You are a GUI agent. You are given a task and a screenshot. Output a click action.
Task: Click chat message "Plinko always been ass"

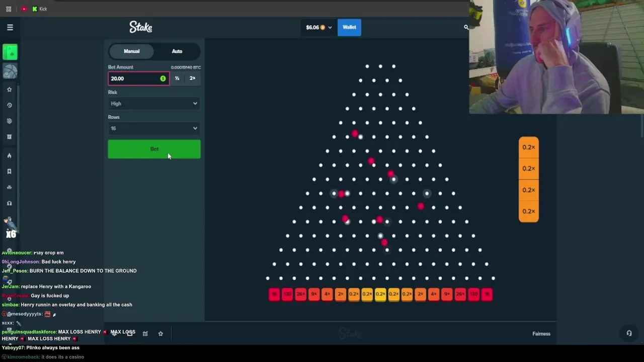pyautogui.click(x=53, y=347)
